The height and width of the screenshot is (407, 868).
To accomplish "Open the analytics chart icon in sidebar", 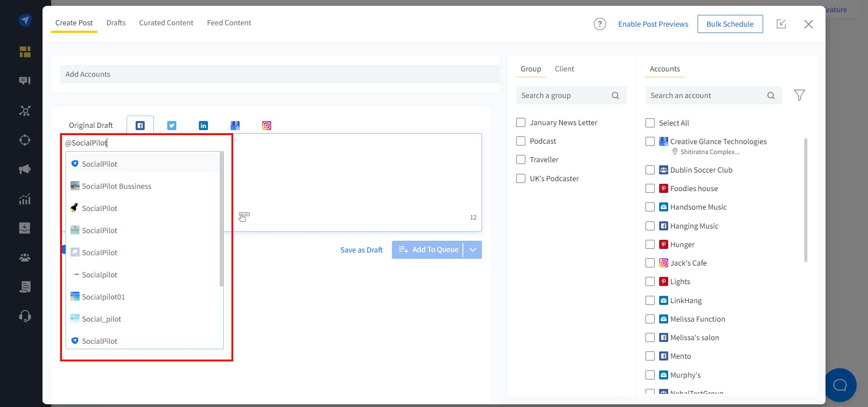I will coord(25,199).
